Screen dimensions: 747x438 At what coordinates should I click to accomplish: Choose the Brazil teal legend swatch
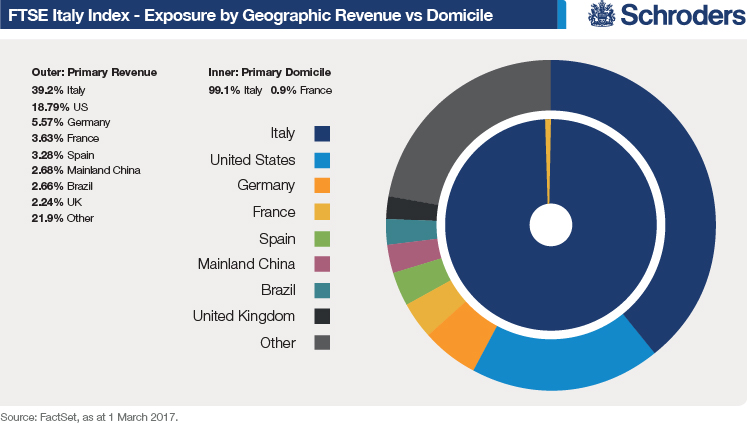click(x=322, y=290)
